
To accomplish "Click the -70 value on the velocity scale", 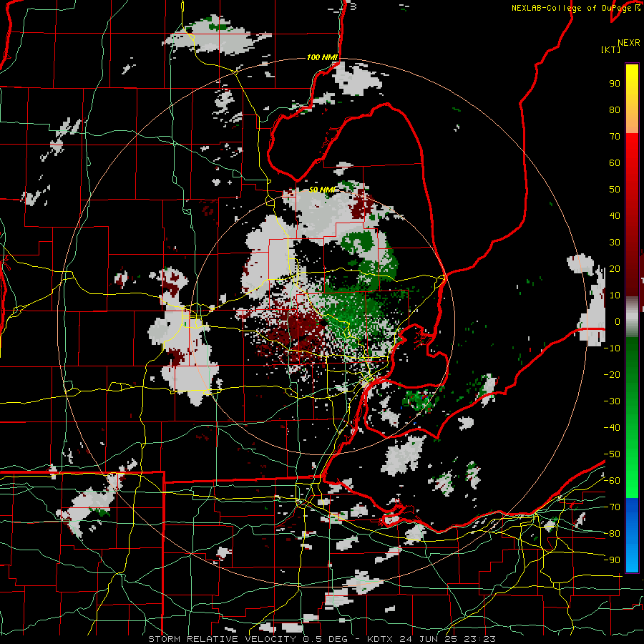I will click(x=612, y=507).
